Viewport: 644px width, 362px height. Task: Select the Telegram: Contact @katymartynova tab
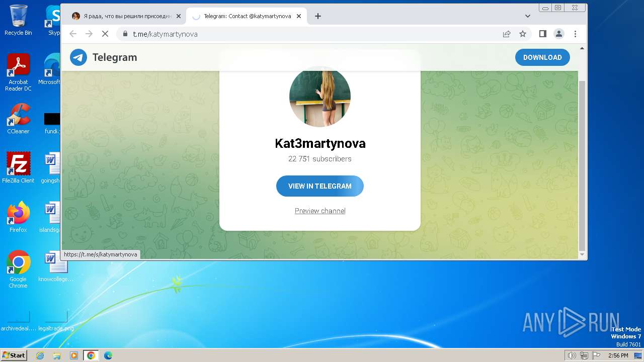247,16
